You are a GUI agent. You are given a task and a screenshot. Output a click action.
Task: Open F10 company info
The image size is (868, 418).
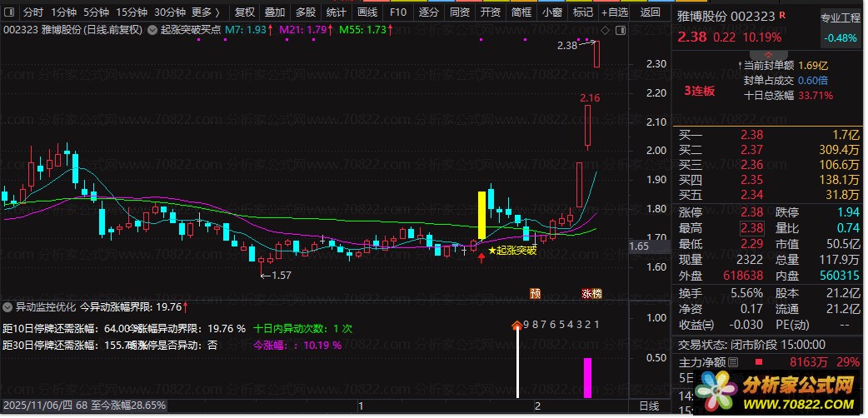click(x=397, y=12)
